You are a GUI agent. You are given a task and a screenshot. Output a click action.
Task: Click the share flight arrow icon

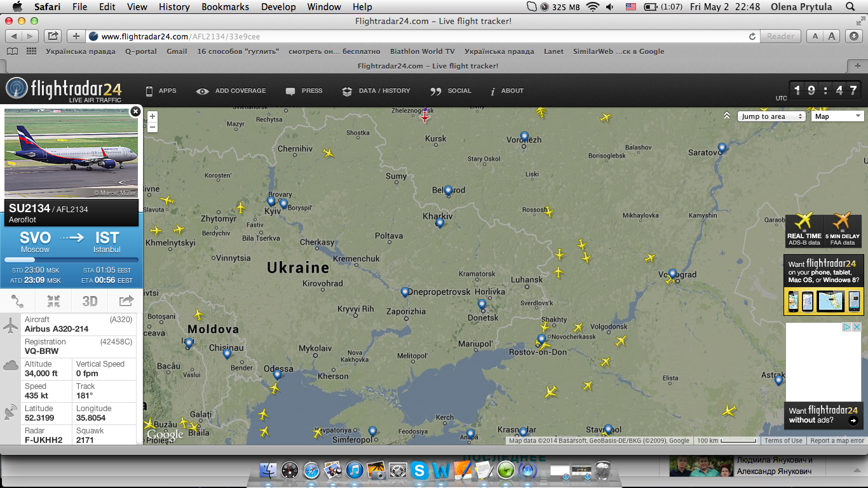[x=126, y=301]
